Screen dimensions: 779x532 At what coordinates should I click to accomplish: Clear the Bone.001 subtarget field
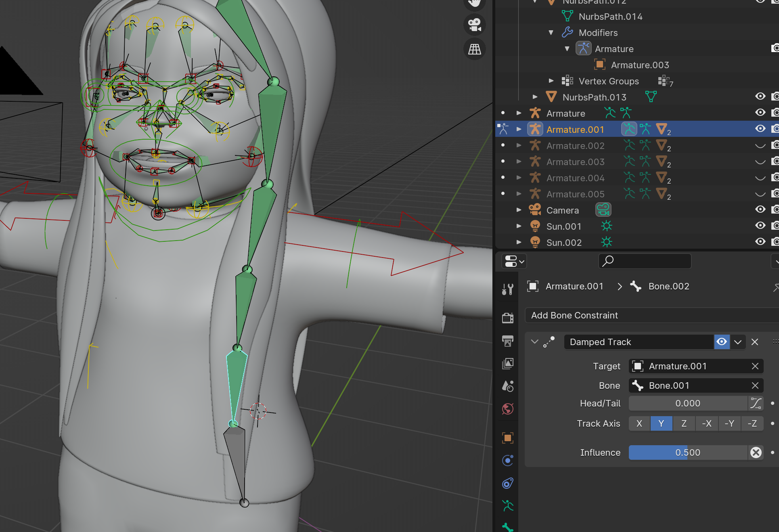coord(755,385)
